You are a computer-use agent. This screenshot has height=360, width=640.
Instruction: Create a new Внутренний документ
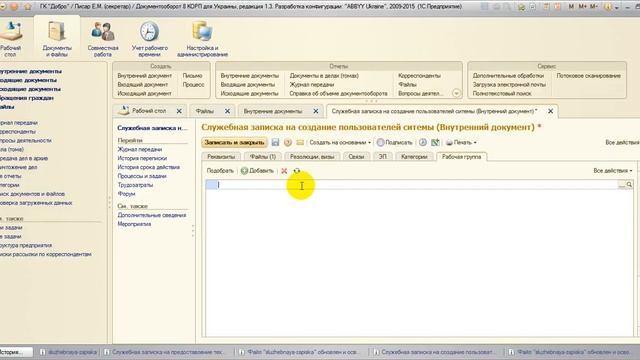[x=144, y=76]
